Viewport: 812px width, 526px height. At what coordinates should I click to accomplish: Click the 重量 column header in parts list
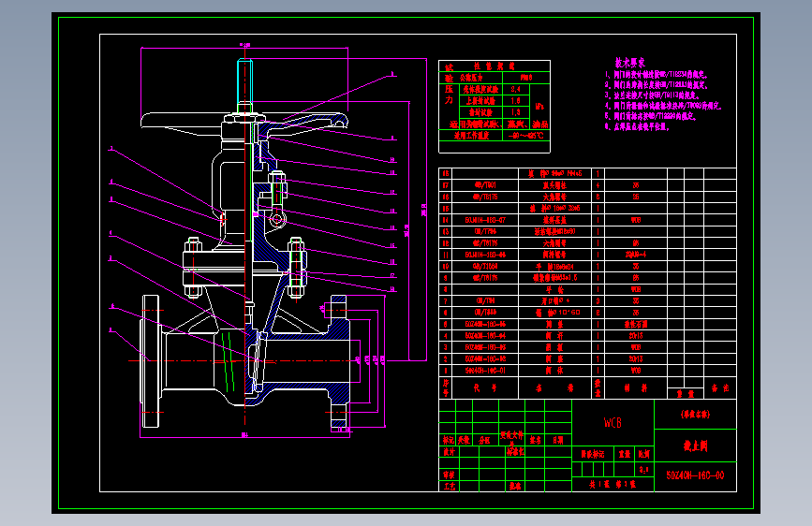[x=686, y=394]
